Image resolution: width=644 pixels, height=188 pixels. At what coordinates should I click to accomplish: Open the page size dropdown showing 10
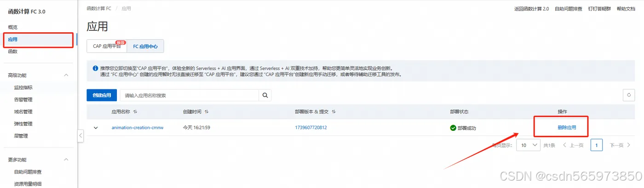528,145
